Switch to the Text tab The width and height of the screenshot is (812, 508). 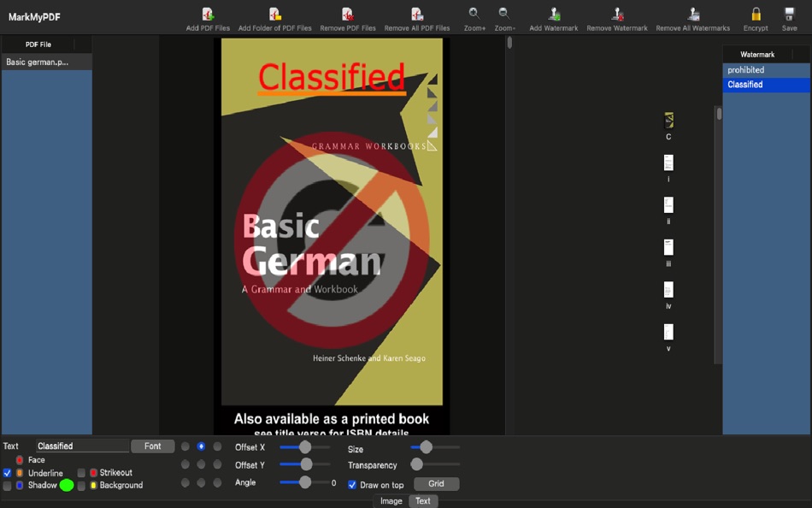point(423,501)
